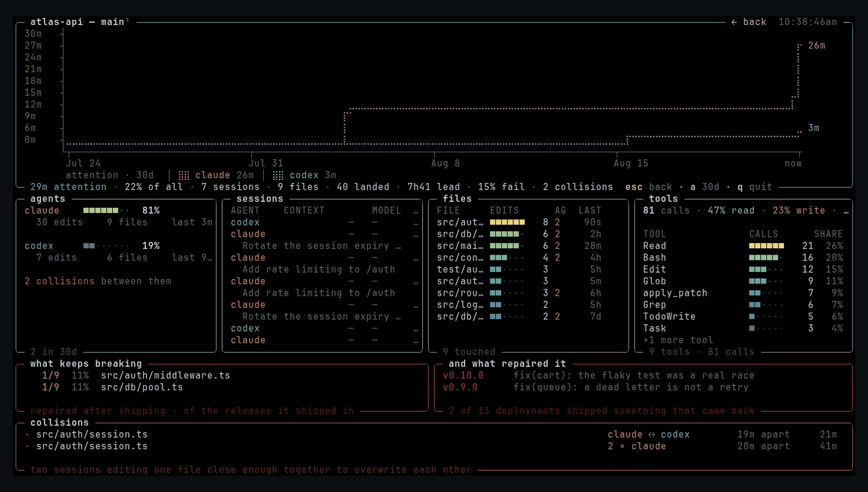Image resolution: width=868 pixels, height=492 pixels.
Task: Click the Aug 8 tick on chart axis
Action: coord(446,163)
